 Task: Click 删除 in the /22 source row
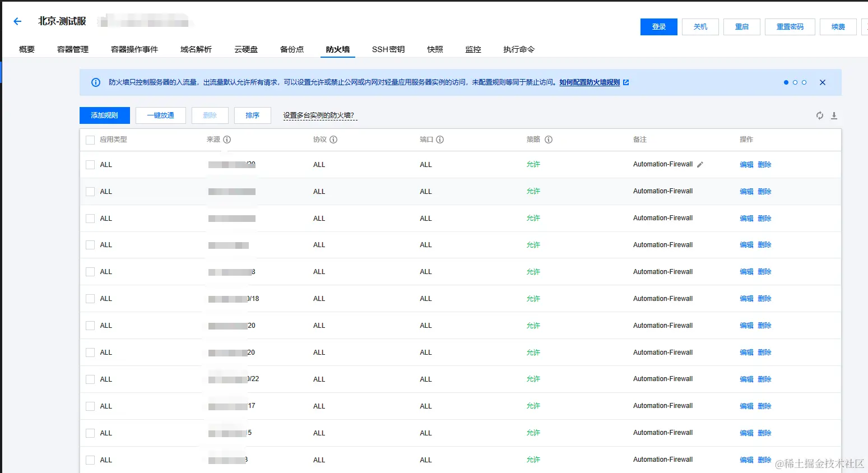pos(764,379)
